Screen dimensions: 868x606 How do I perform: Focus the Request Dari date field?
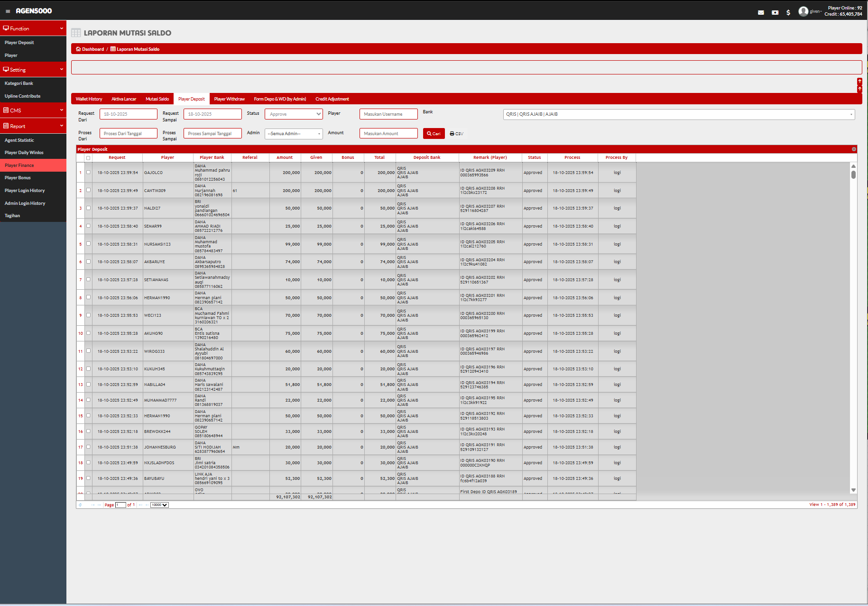[128, 114]
